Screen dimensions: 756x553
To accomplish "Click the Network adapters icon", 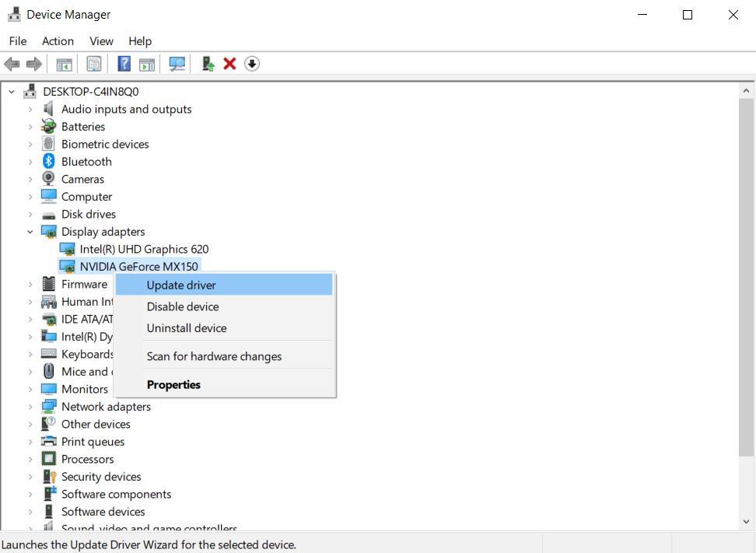I will (49, 407).
